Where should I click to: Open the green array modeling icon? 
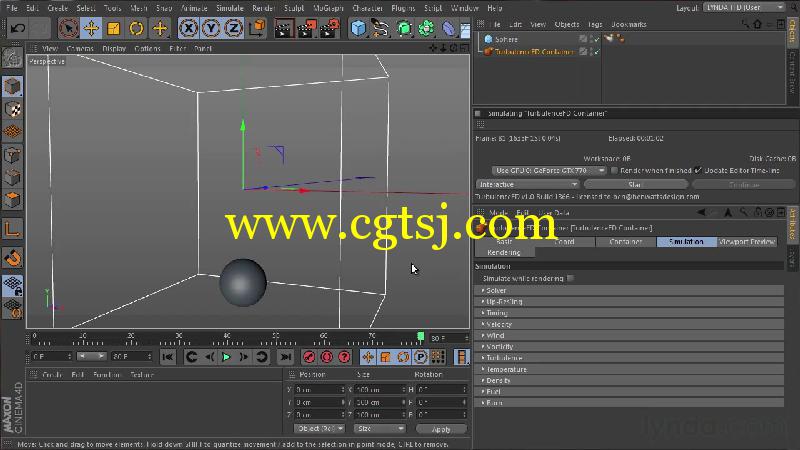[426, 28]
